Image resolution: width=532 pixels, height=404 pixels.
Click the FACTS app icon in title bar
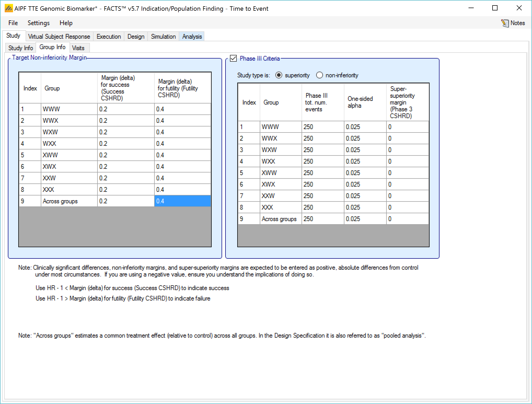click(x=9, y=8)
